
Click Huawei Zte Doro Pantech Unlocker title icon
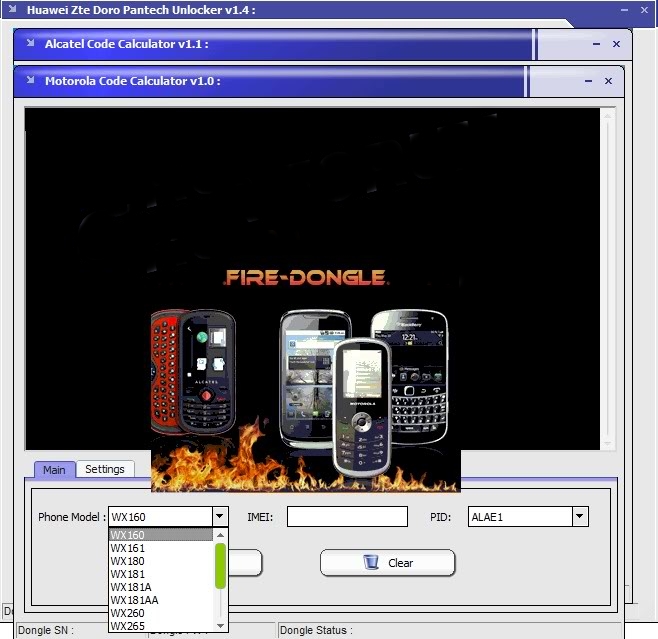pos(12,8)
